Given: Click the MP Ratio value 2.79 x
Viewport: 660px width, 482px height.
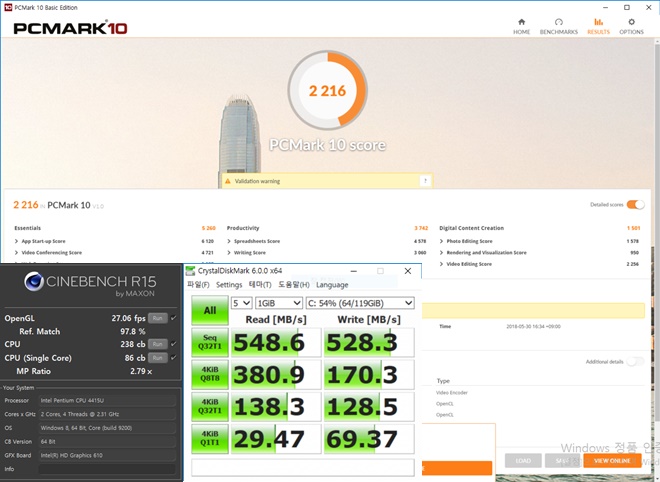Looking at the screenshot, I should [x=141, y=371].
